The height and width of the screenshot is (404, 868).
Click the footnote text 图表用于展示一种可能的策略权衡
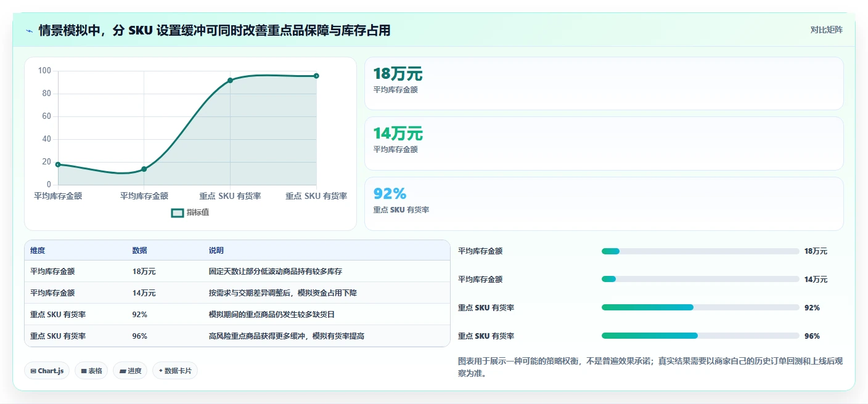(x=650, y=367)
